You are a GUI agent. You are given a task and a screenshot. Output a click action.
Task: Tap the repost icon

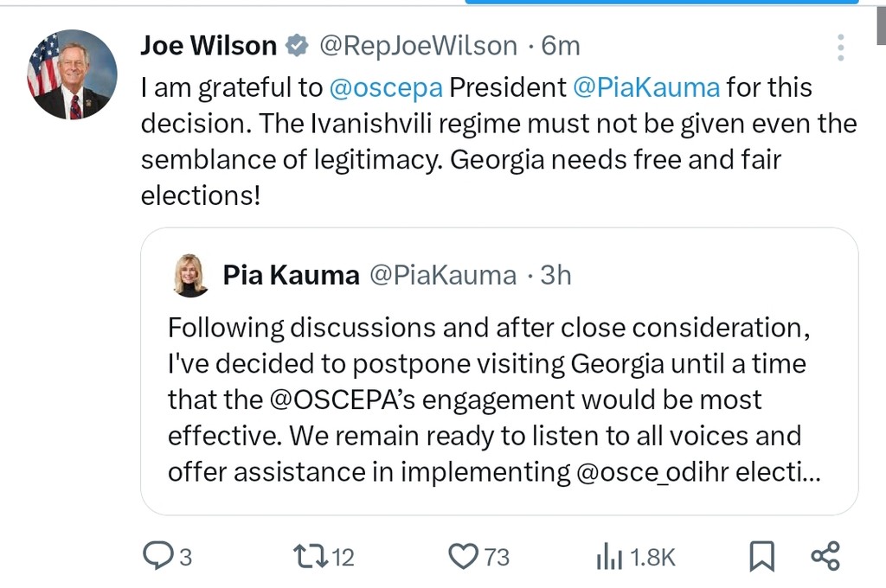310,556
